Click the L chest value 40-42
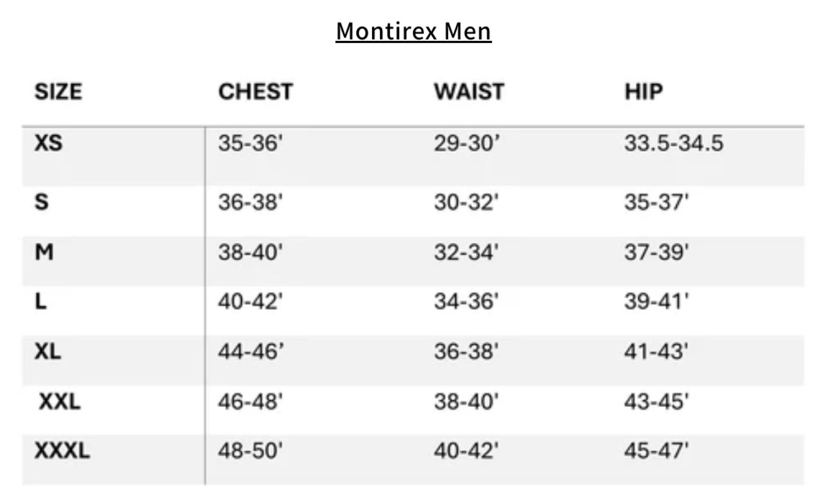This screenshot has height=504, width=820. (251, 303)
